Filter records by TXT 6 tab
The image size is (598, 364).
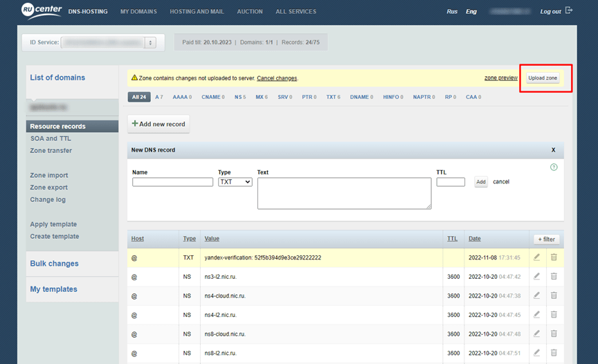[x=334, y=97]
